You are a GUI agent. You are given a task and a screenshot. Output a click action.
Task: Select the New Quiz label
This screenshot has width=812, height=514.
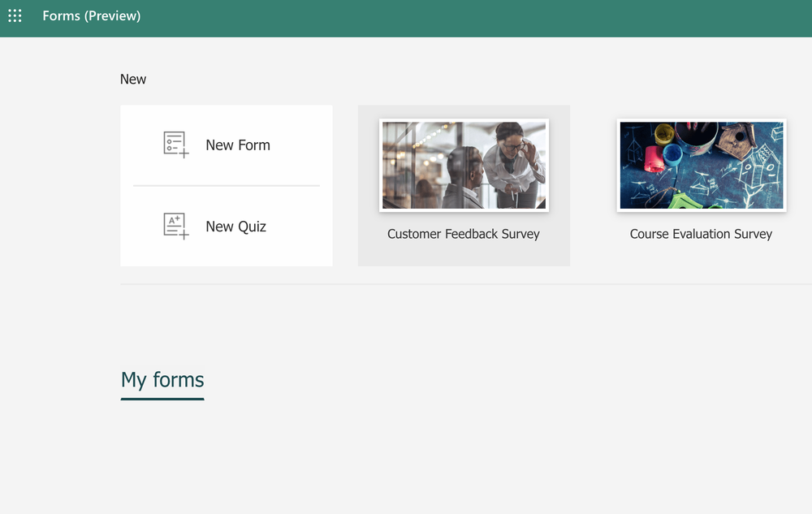pos(235,227)
